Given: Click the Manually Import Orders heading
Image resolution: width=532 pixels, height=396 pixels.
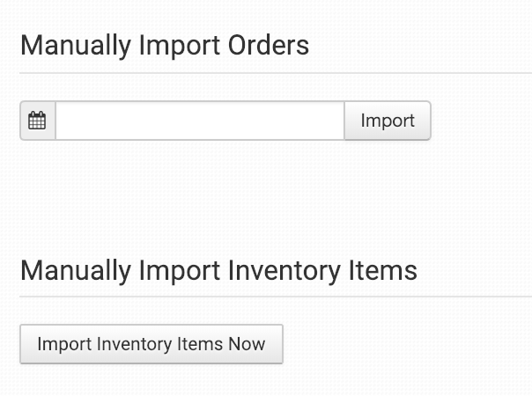Looking at the screenshot, I should pyautogui.click(x=165, y=45).
